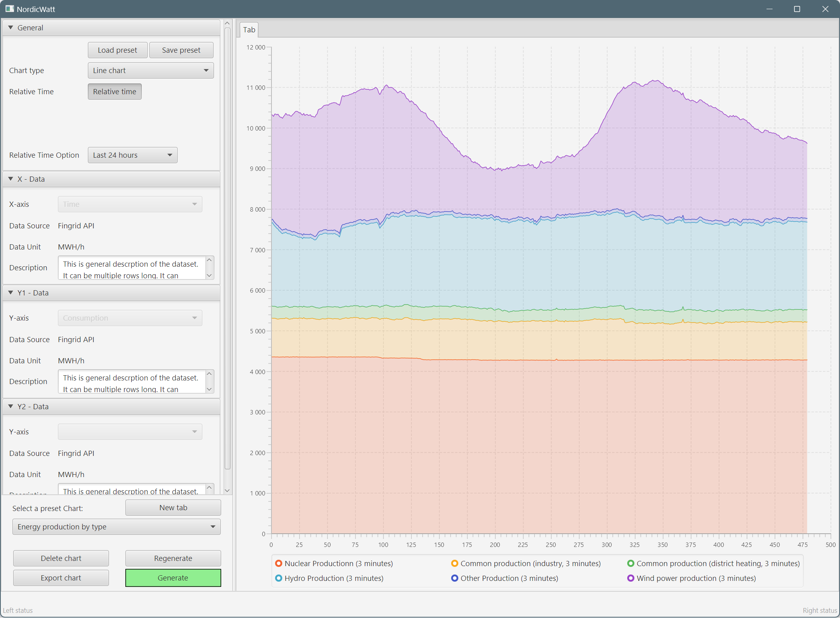Click the NordicWatt app icon in title bar

tap(10, 9)
